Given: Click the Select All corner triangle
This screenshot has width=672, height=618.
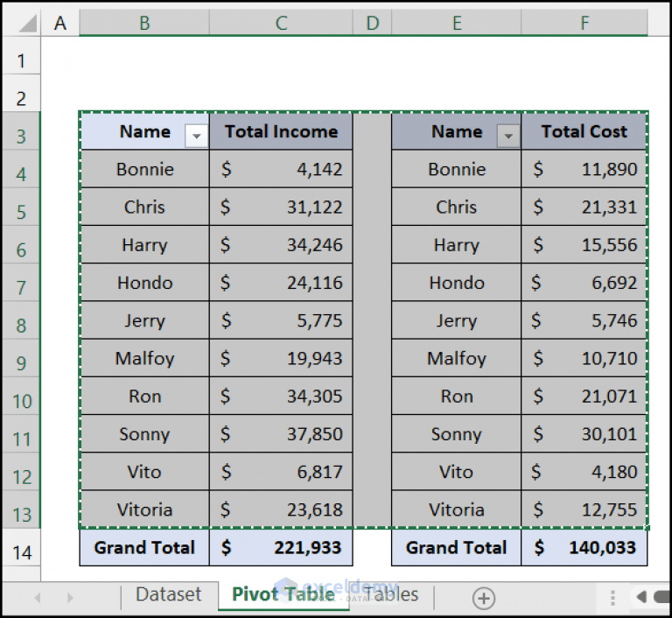Looking at the screenshot, I should [x=28, y=23].
